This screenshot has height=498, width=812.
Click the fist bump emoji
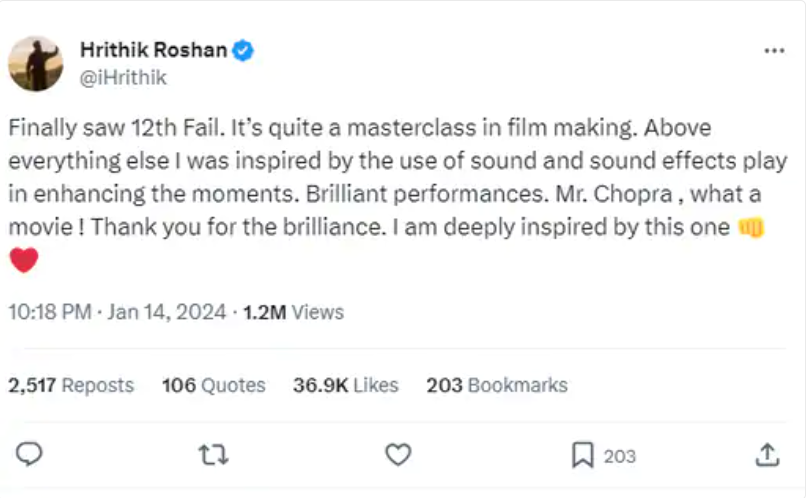751,227
